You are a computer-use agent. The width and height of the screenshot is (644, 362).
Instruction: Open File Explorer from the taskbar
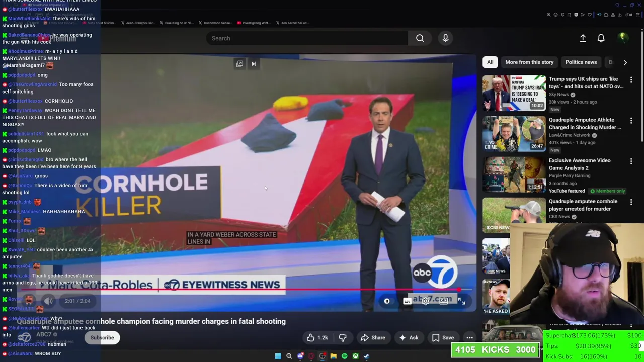click(x=333, y=356)
